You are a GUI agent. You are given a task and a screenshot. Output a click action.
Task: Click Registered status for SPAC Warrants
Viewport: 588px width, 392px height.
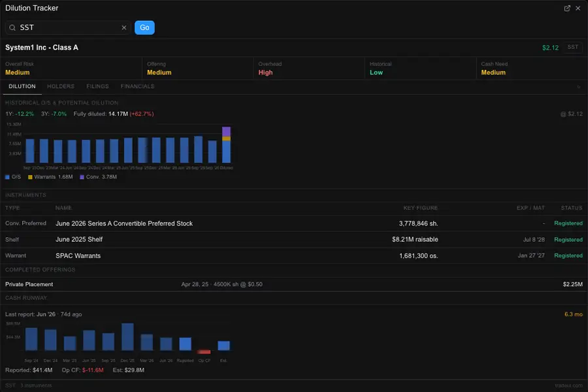tap(568, 255)
